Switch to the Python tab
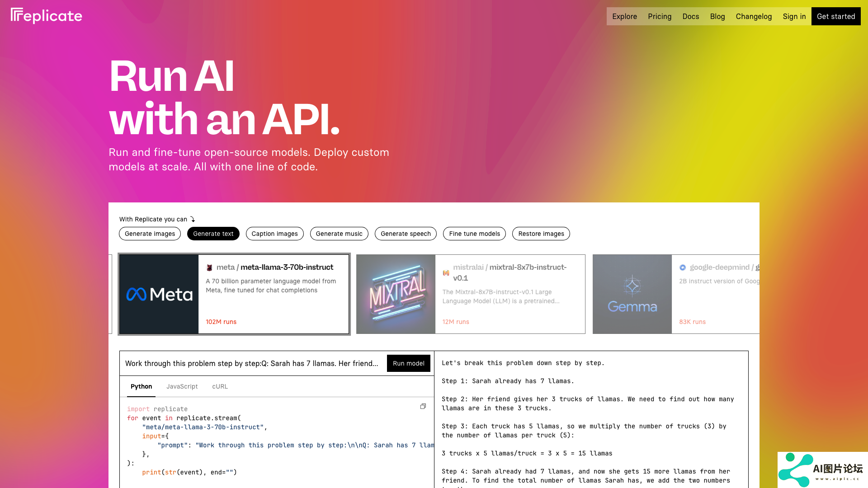This screenshot has height=488, width=868. pyautogui.click(x=141, y=386)
